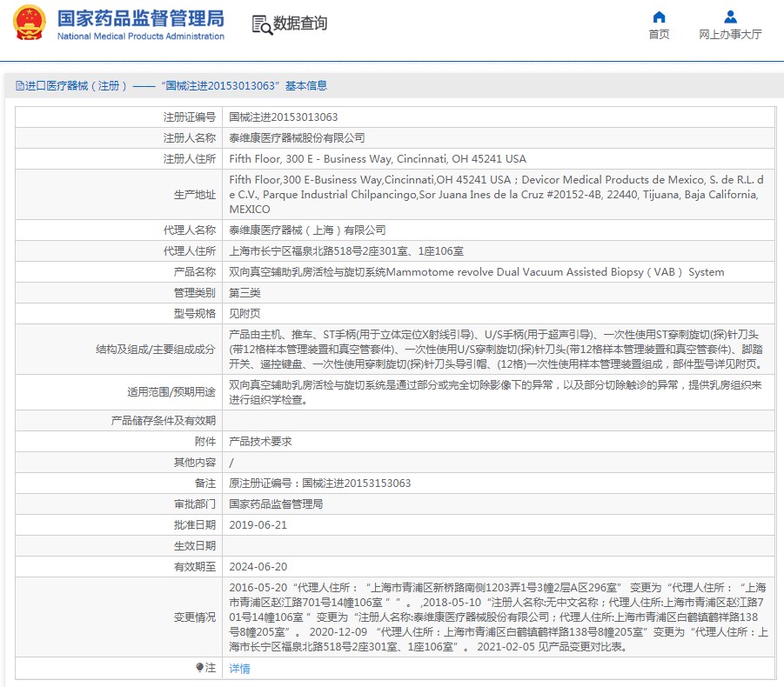
Task: Click the 其他内容 row label
Action: 195,463
